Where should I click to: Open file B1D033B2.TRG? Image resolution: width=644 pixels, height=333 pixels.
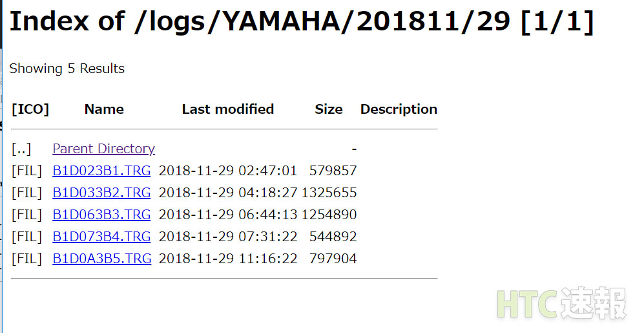101,193
